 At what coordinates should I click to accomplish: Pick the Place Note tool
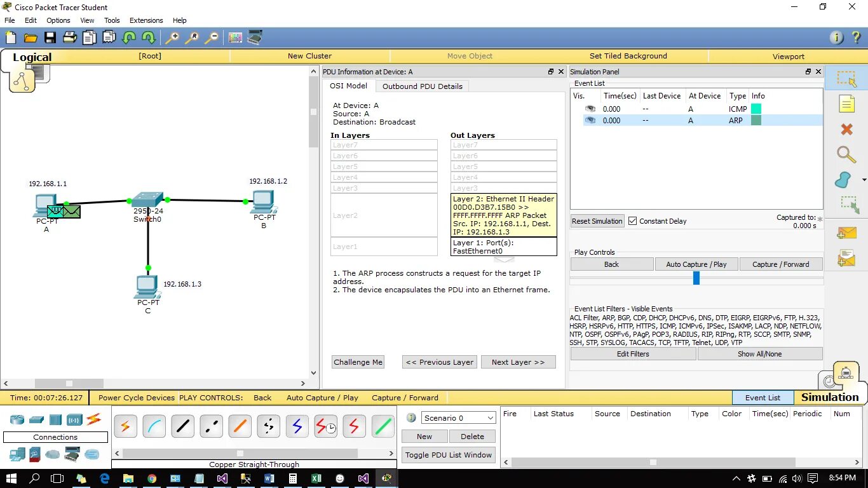(846, 104)
